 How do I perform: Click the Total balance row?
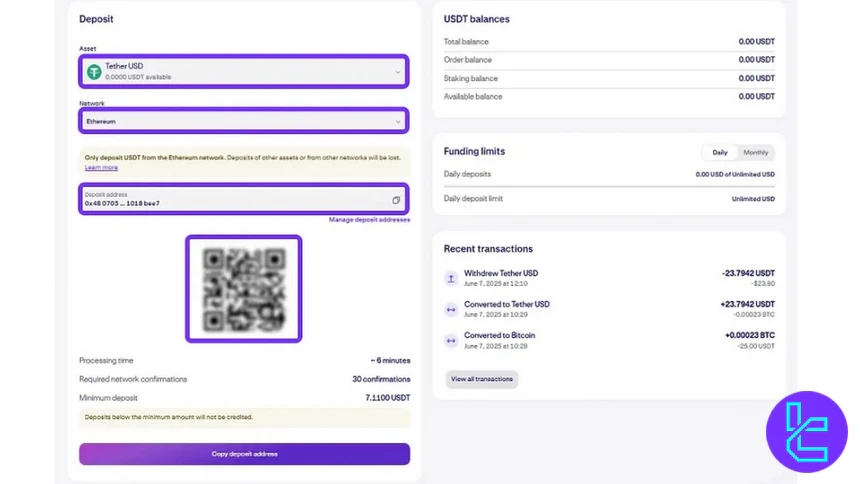pyautogui.click(x=609, y=42)
